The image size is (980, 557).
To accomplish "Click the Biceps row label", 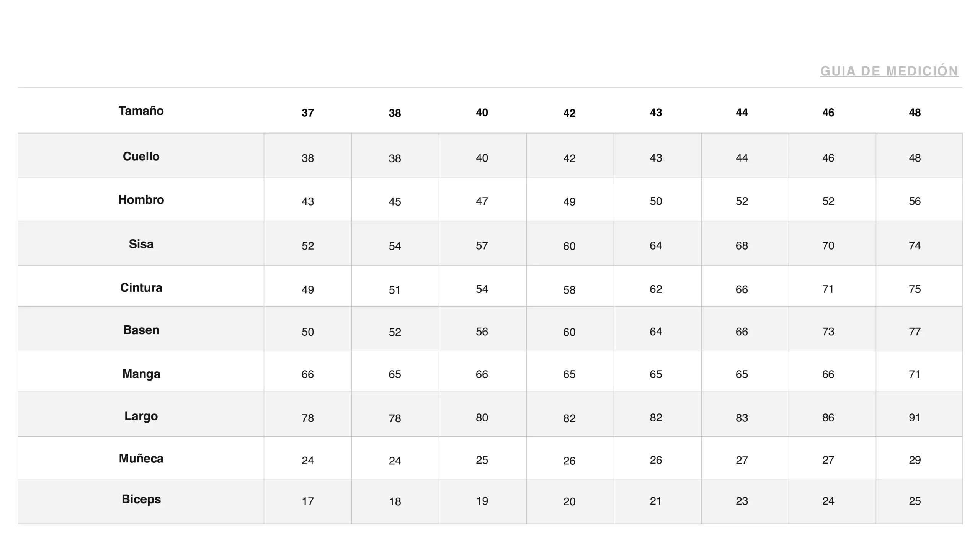I will (141, 499).
